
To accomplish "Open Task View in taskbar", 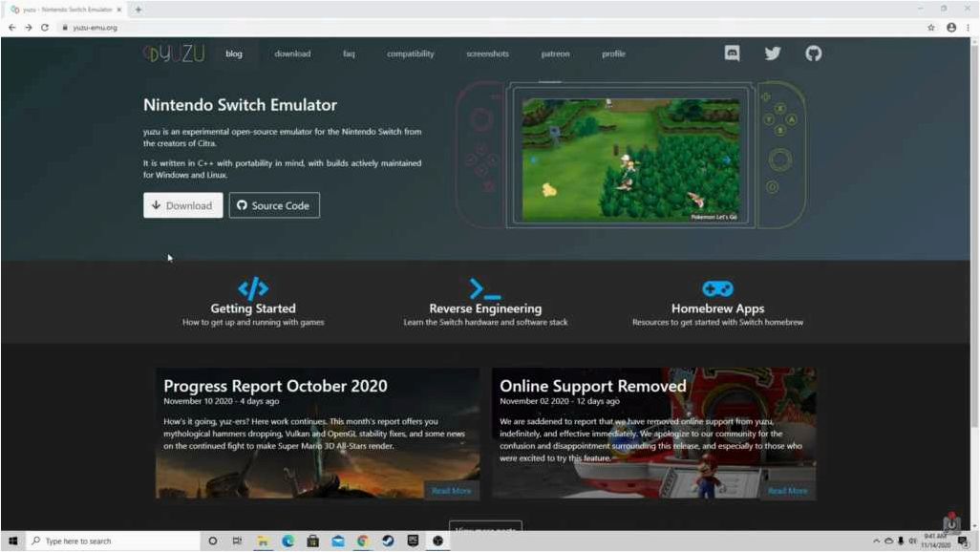I will (237, 541).
